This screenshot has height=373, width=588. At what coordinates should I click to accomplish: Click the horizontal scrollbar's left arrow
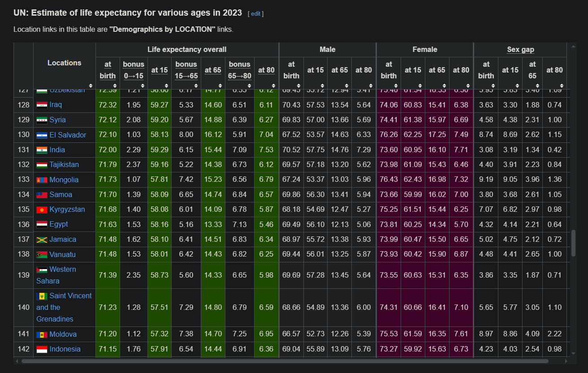(x=17, y=361)
